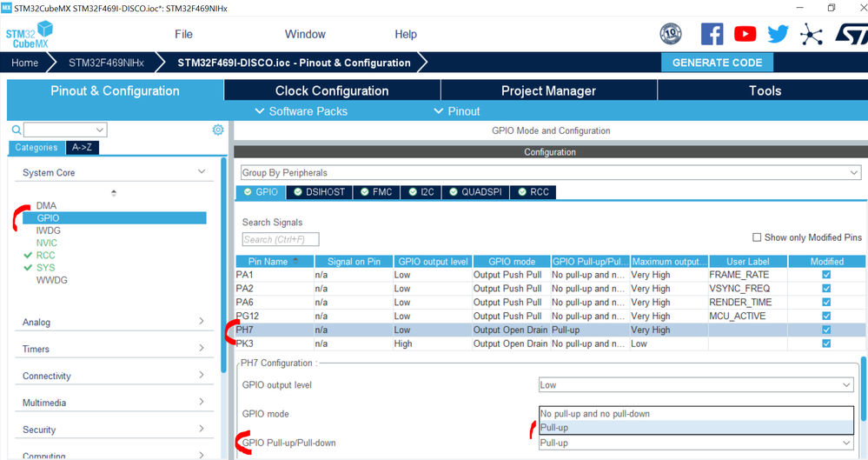The image size is (868, 460).
Task: Open the settings gear in categories panel
Action: pyautogui.click(x=218, y=130)
